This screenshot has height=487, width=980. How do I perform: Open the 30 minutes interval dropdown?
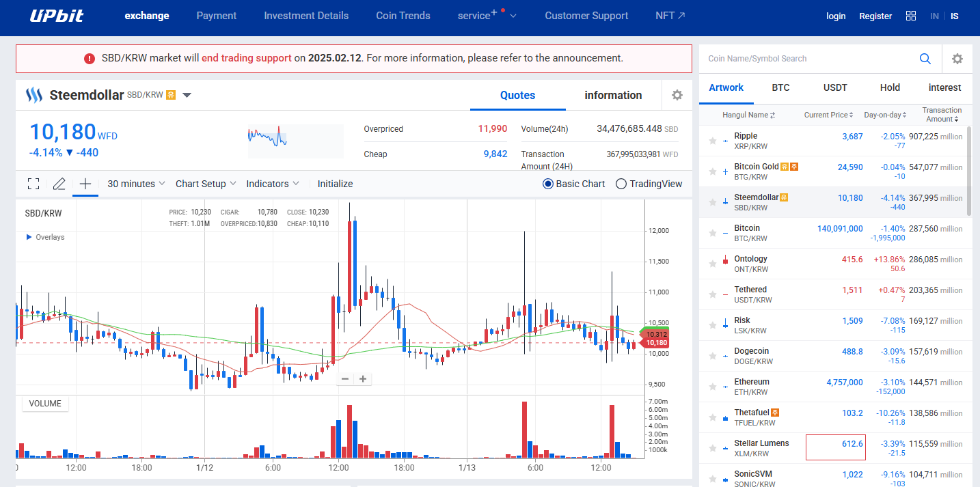point(136,184)
